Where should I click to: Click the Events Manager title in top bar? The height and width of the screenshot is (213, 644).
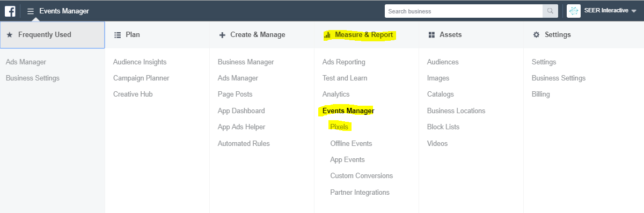pyautogui.click(x=64, y=11)
